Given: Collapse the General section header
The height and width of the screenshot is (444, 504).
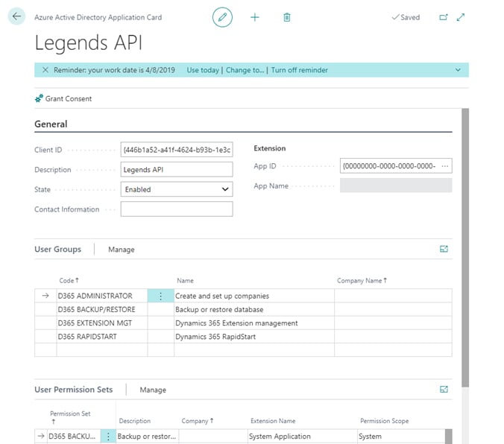Looking at the screenshot, I should [51, 124].
